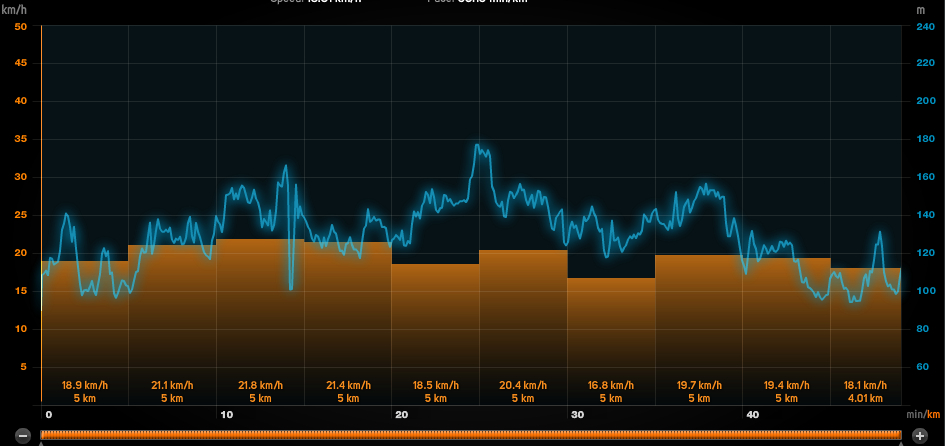Click the zoom out minus icon

(x=22, y=435)
